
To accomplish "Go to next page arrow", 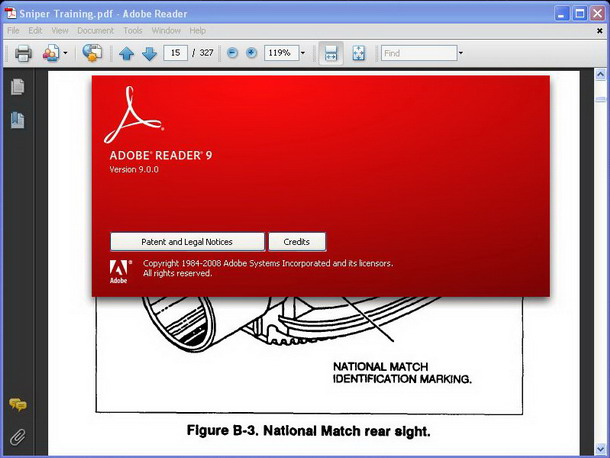I will click(149, 54).
